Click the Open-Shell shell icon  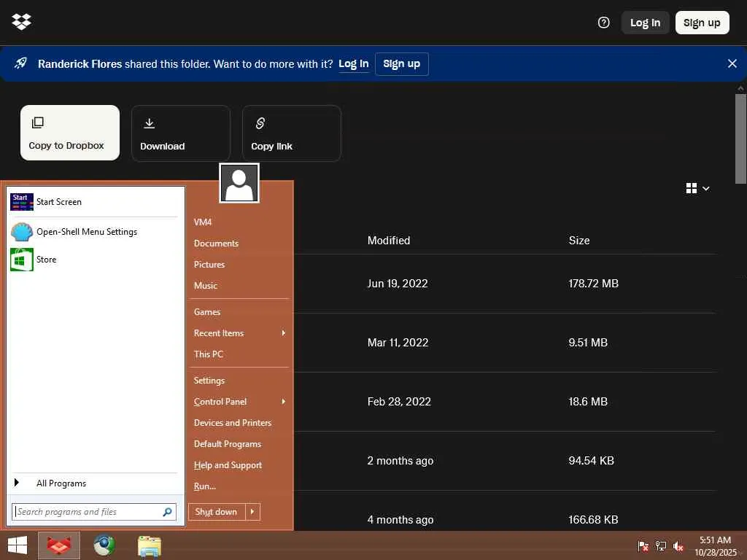22,232
